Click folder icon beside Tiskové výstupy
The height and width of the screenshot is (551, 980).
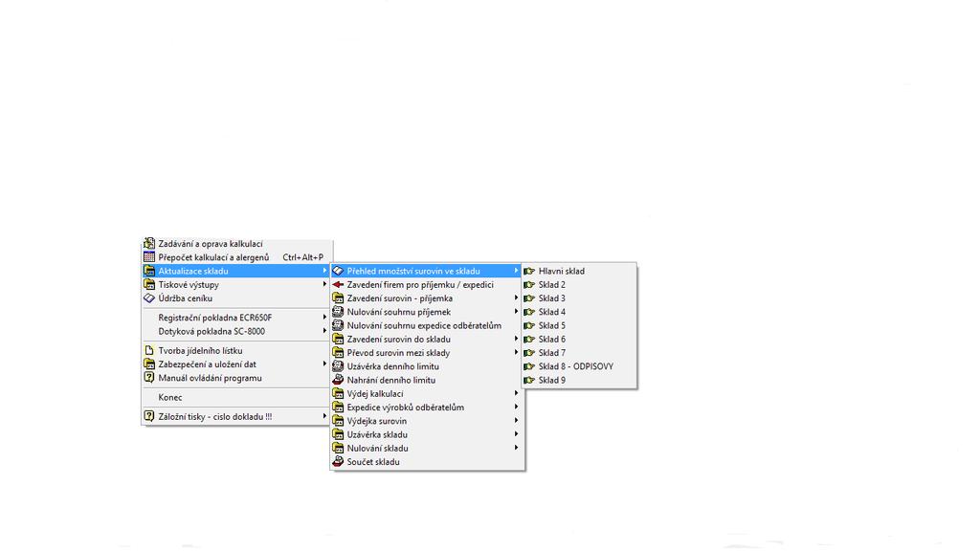click(148, 284)
